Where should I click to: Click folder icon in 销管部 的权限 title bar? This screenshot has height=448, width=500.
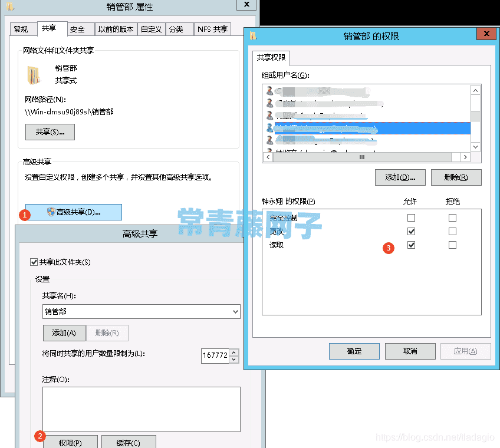[x=253, y=36]
